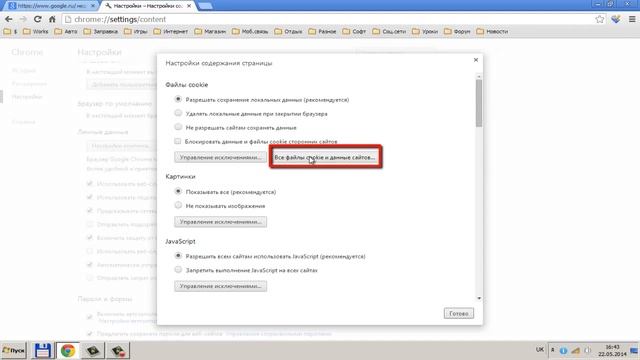Check Блокировать данные и файлы cookie сторонних сайтов
The image size is (640, 360).
178,141
